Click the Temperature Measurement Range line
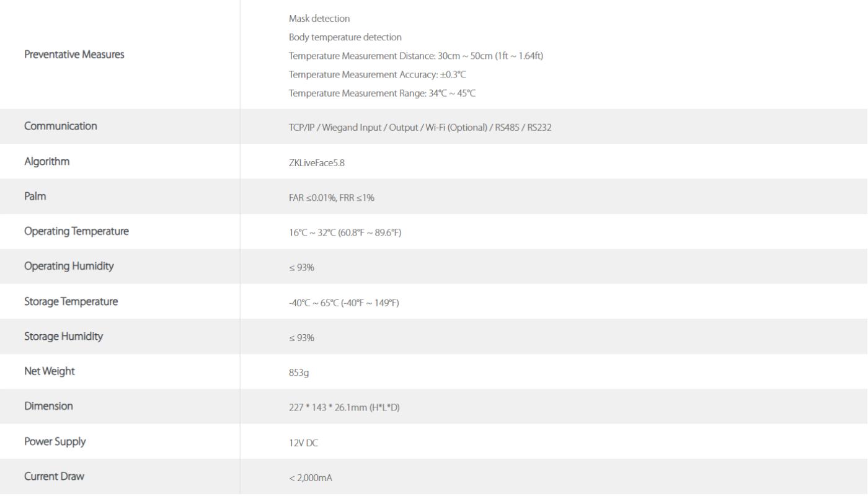 382,94
